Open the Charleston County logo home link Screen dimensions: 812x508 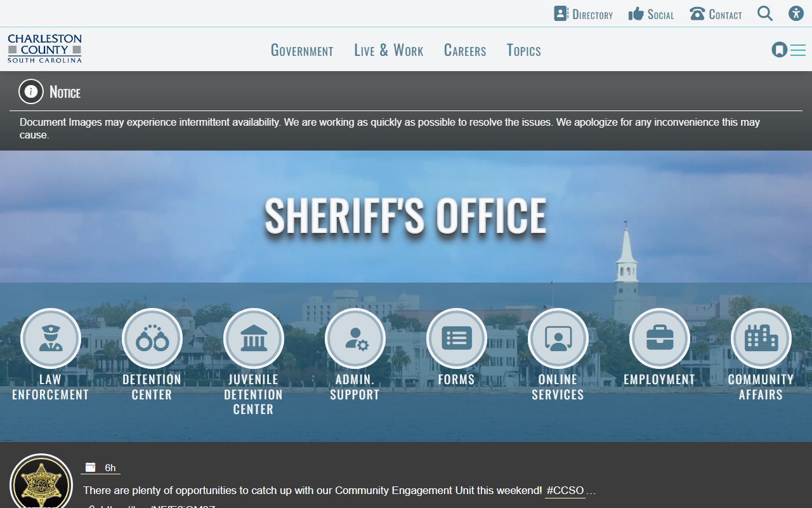pyautogui.click(x=44, y=49)
